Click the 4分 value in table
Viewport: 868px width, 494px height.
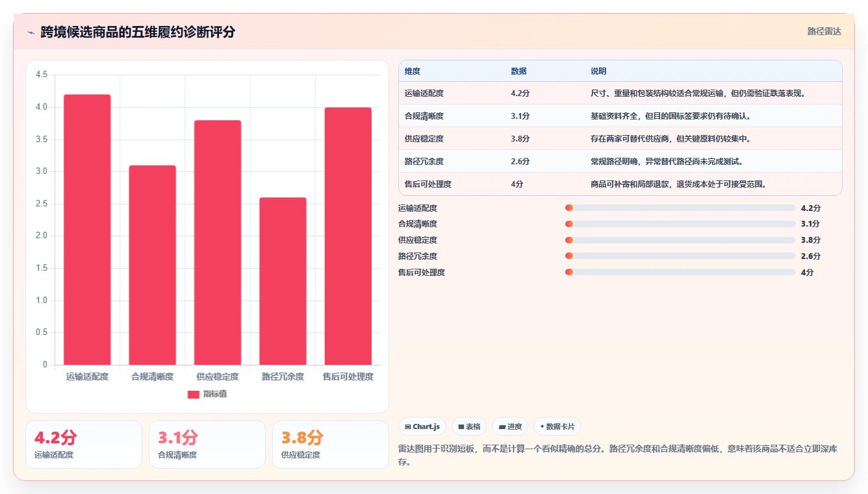[x=517, y=184]
